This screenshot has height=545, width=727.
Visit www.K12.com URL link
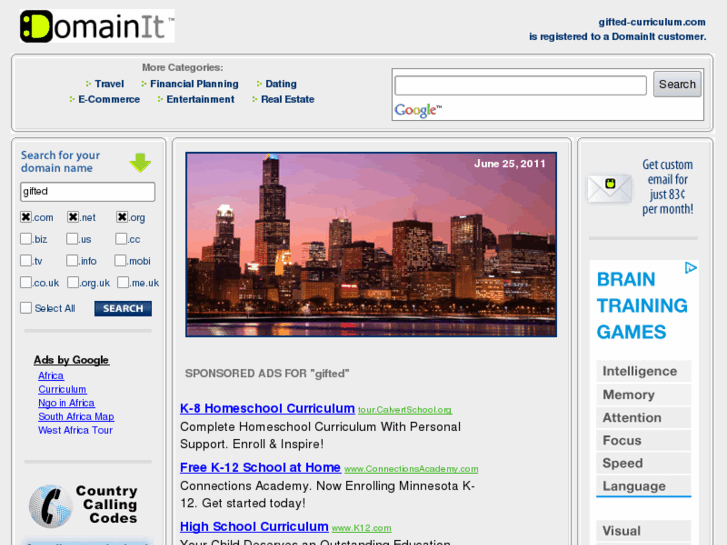point(361,528)
